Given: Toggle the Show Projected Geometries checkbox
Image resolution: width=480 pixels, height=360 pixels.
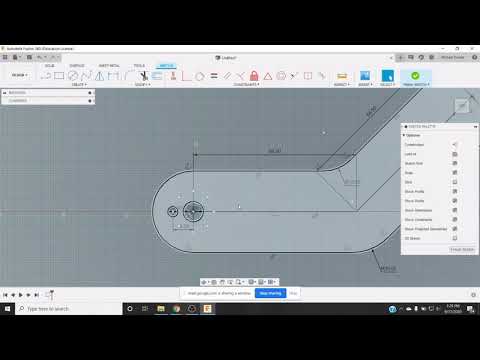Looking at the screenshot, I should tap(455, 229).
